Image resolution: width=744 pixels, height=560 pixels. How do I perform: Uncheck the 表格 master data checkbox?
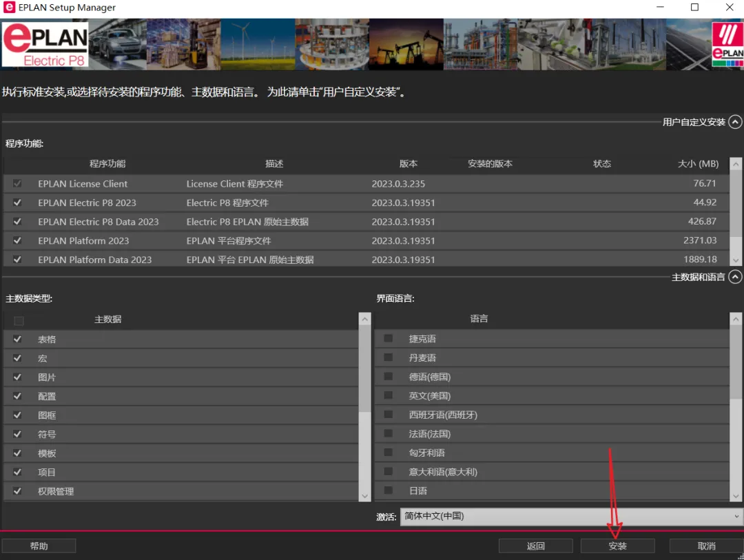[17, 339]
